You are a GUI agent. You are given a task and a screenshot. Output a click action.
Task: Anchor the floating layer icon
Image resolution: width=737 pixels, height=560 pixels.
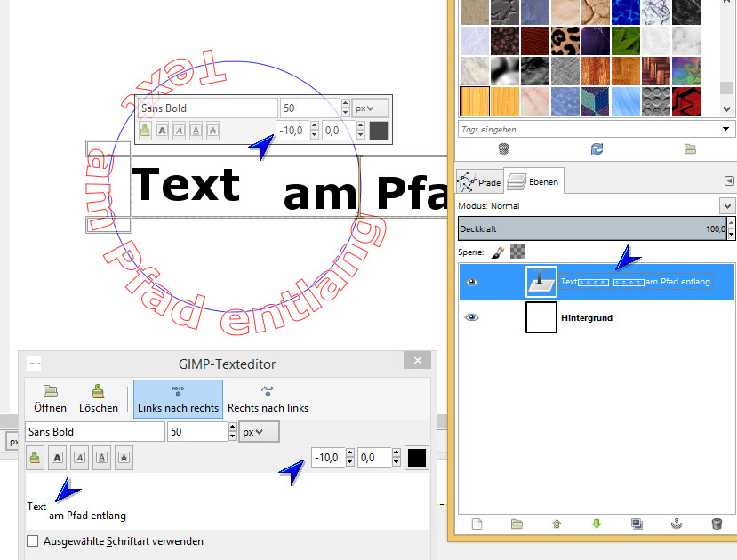(x=677, y=524)
